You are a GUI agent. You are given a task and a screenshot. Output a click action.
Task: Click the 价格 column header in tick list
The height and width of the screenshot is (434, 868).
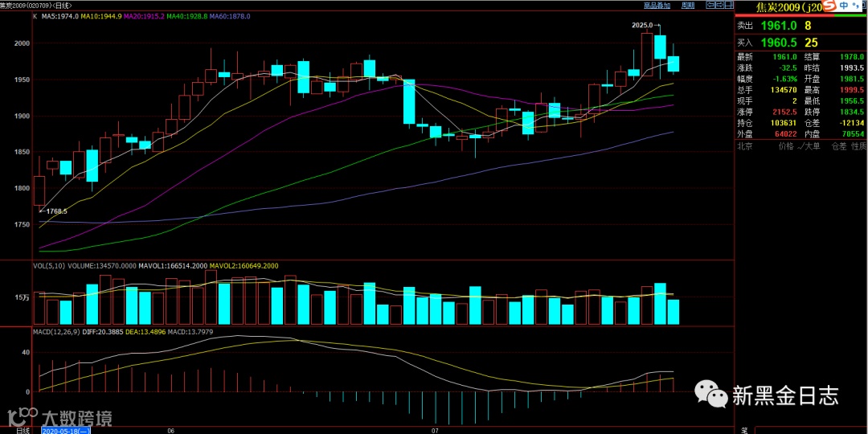(x=785, y=146)
